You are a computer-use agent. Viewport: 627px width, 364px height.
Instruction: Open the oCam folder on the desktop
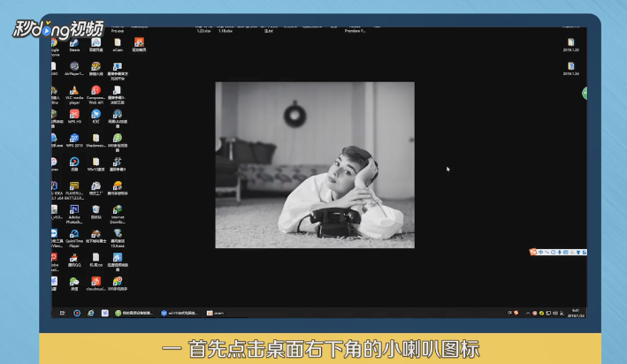117,45
